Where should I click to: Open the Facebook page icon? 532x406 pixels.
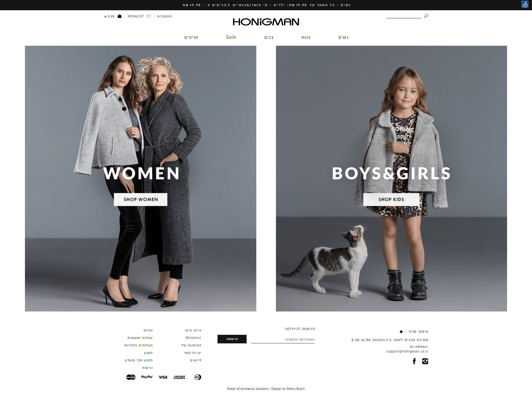click(x=414, y=361)
